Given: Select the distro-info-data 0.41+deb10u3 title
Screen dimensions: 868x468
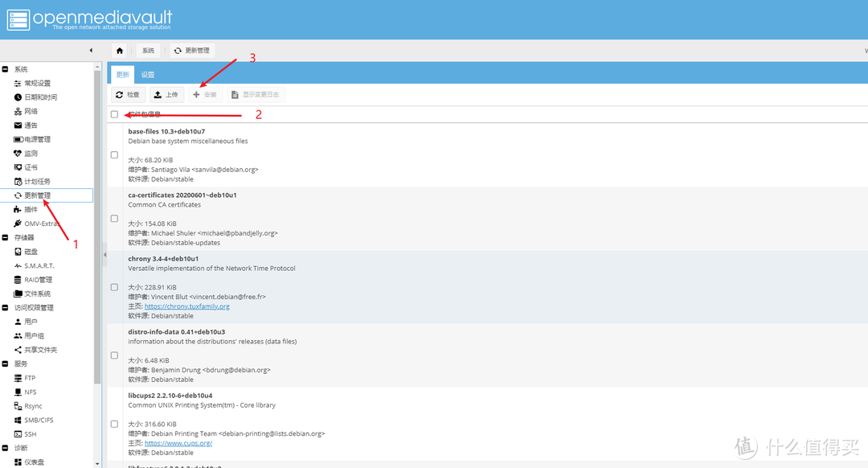Looking at the screenshot, I should (x=177, y=332).
